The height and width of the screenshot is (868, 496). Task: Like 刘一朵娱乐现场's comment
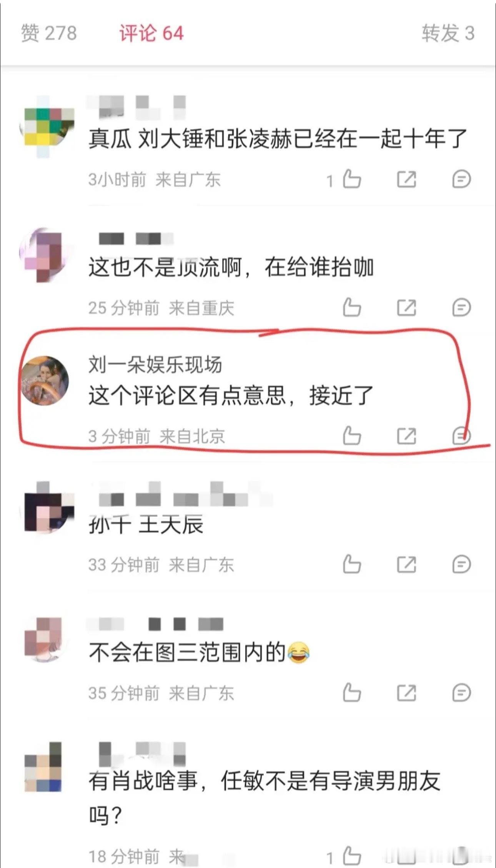coord(351,436)
